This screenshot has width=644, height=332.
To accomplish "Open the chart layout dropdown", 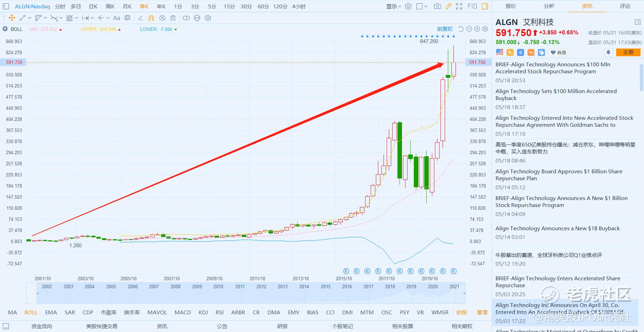I will [422, 6].
